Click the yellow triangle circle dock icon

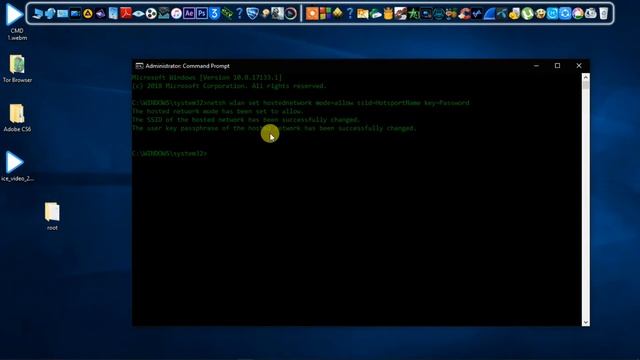pos(88,13)
